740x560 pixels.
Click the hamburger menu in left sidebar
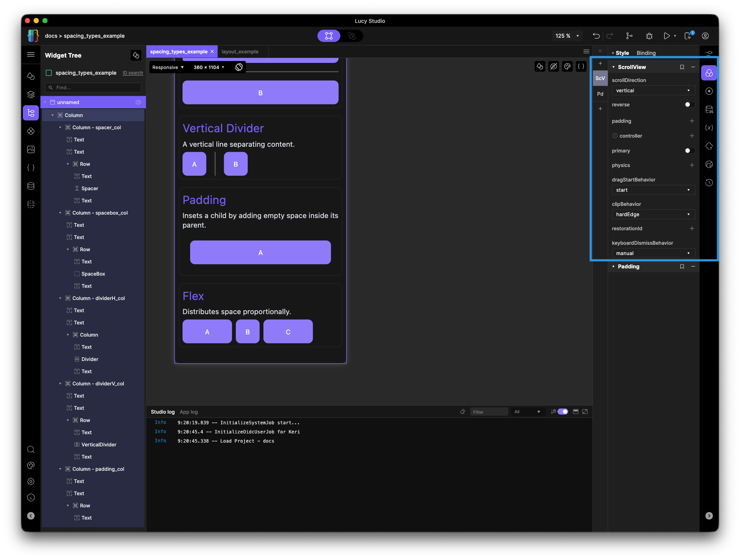click(x=31, y=55)
